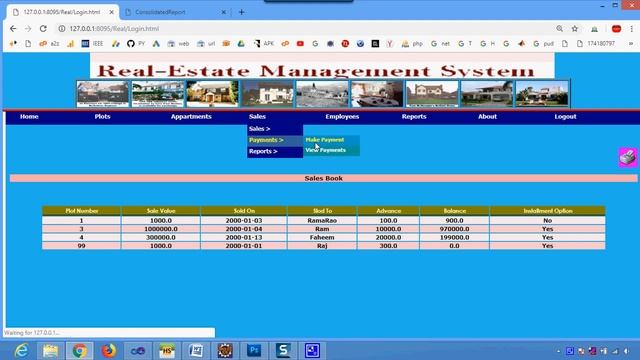640x360 pixels.
Task: Open the GitHub PY bookmark
Action: coord(136,43)
